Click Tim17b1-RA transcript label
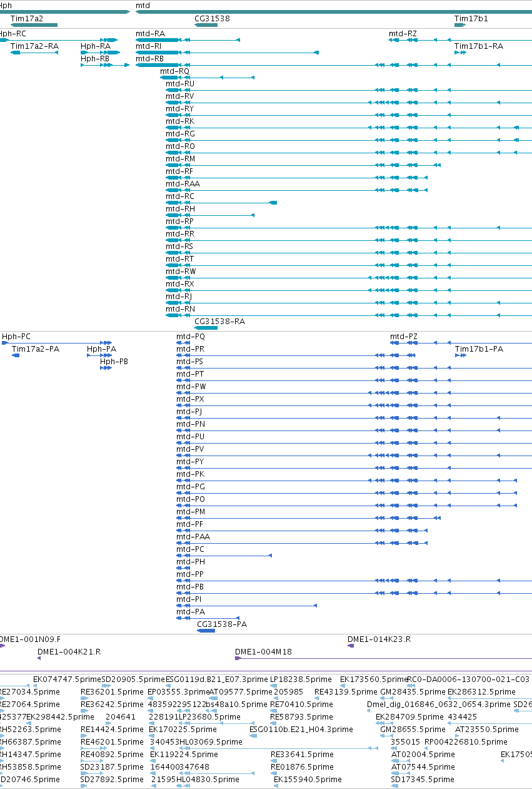 [479, 46]
